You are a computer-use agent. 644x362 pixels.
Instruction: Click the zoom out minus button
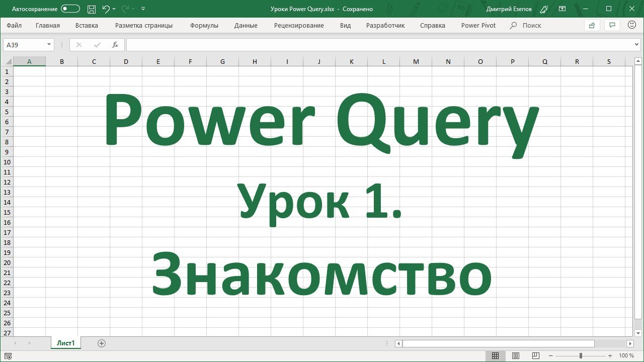[x=551, y=356]
